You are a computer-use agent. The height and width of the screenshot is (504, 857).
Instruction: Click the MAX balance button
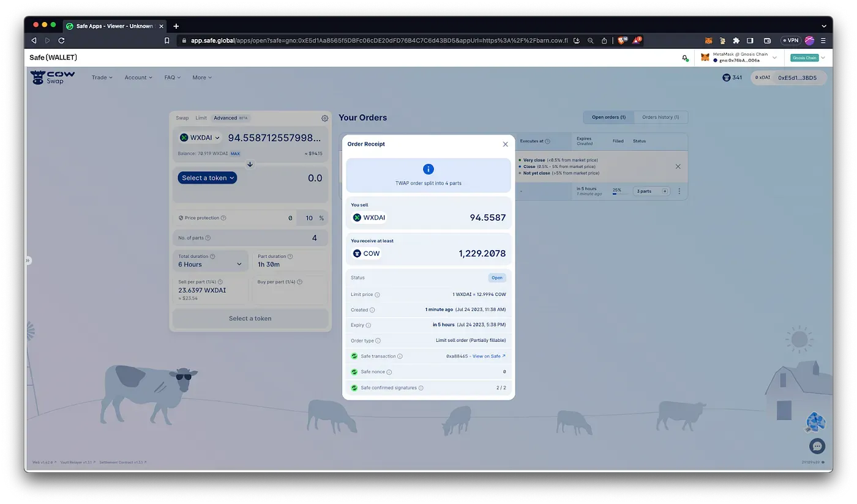[235, 154]
